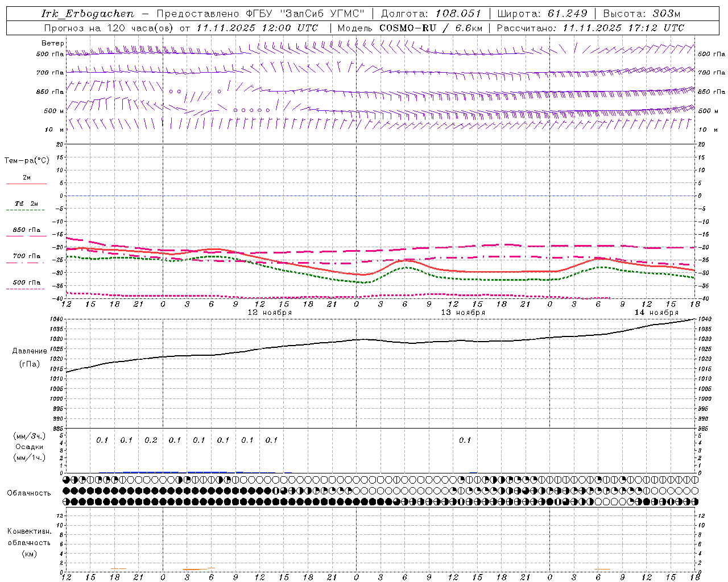Image resolution: width=728 pixels, height=582 pixels.
Task: Click the 2м temperature legend entry
Action: point(26,178)
